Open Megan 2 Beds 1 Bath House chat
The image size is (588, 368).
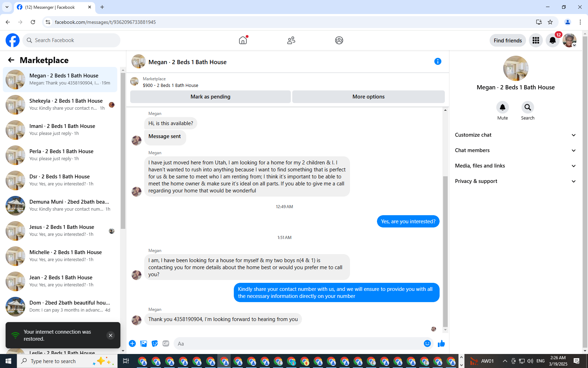[x=60, y=80]
